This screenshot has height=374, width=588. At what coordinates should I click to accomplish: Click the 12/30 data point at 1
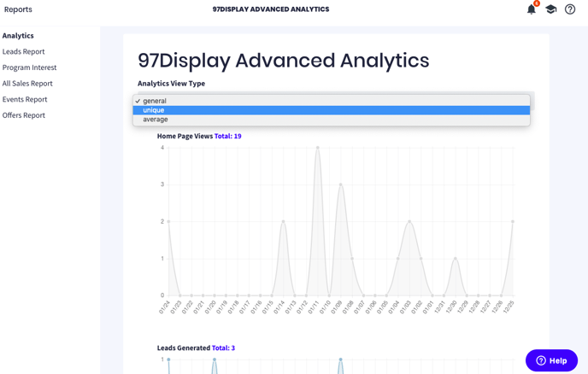456,259
